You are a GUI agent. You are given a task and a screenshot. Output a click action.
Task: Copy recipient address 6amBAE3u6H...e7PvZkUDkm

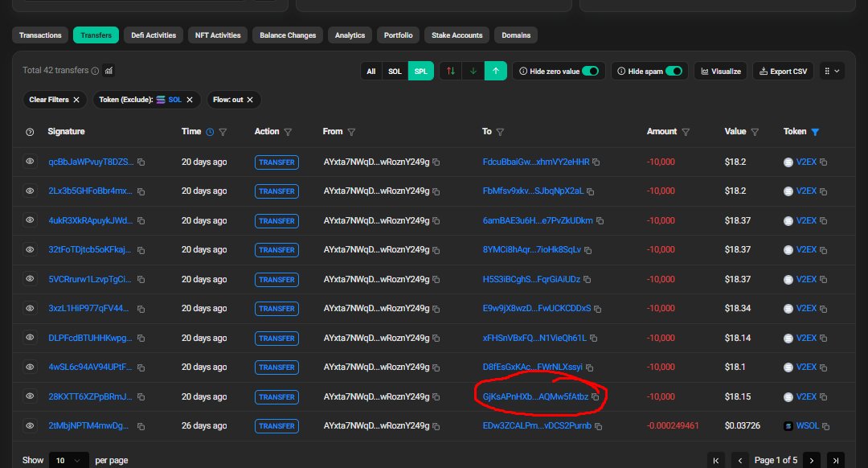[600, 220]
